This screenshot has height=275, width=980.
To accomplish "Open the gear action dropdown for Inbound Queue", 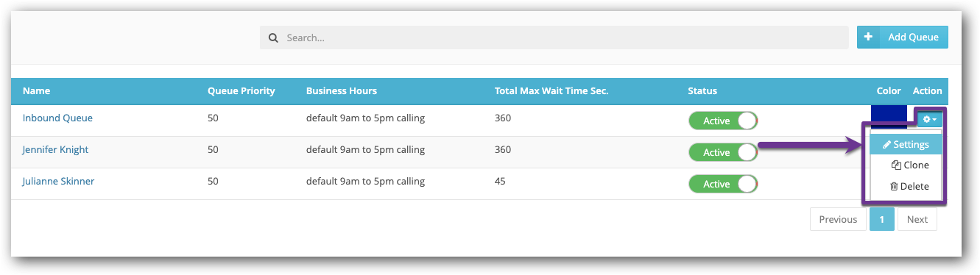I will tap(930, 119).
